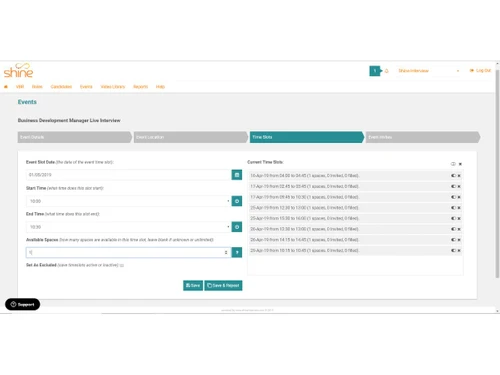This screenshot has width=500, height=375.
Task: Click the notification bell icon
Action: 387,71
